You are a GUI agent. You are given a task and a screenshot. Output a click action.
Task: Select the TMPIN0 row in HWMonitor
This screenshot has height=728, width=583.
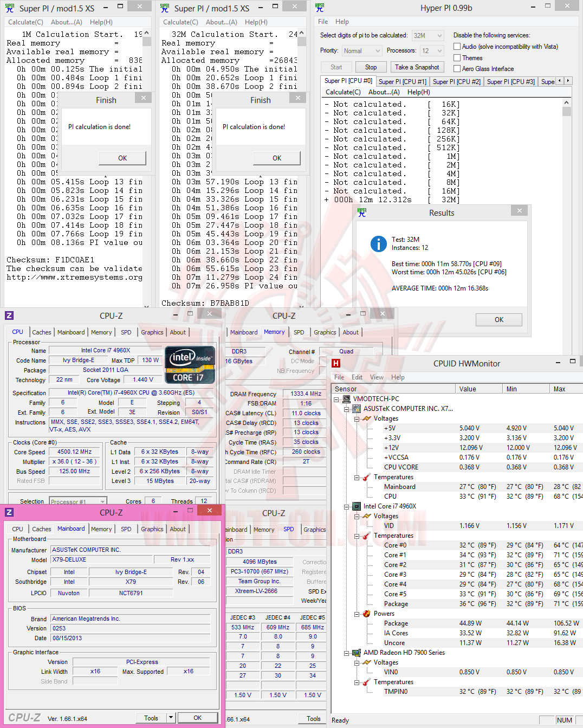click(457, 692)
